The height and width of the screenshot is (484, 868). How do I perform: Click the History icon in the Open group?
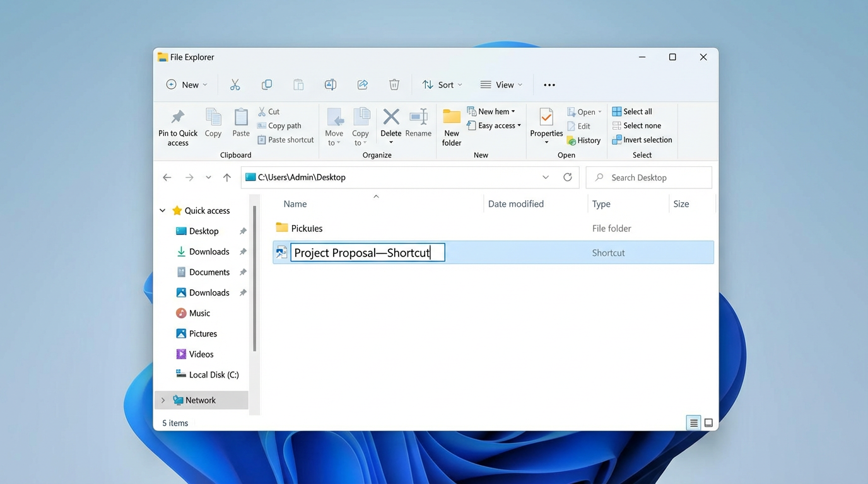point(584,140)
